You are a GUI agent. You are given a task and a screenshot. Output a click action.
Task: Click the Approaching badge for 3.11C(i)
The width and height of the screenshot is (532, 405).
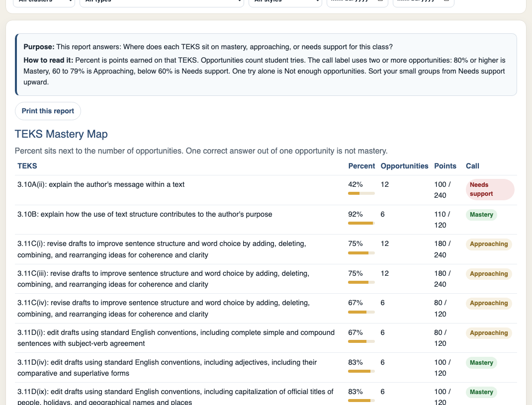(489, 244)
